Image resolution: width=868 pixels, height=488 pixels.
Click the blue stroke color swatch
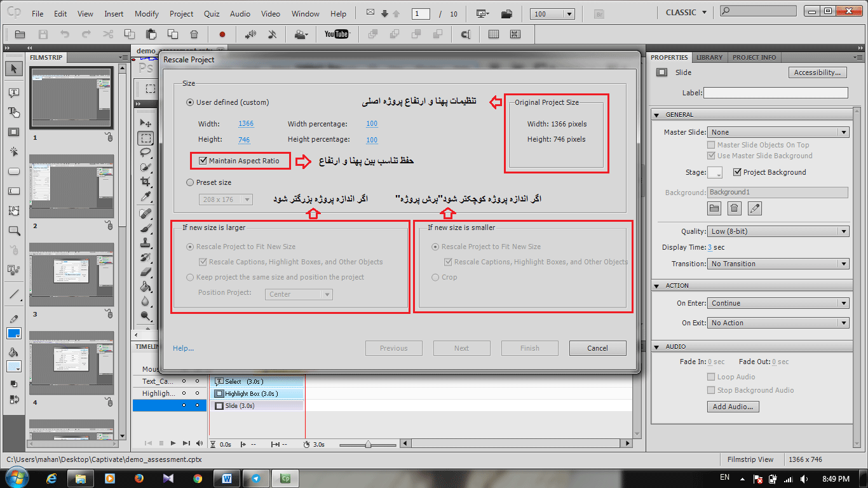point(14,334)
